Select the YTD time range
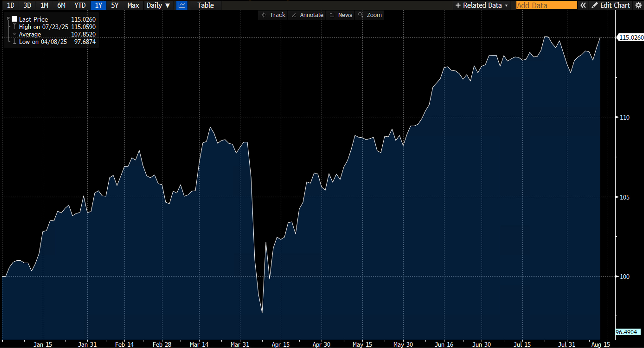Screen dimensions: 644x348 tap(80, 5)
